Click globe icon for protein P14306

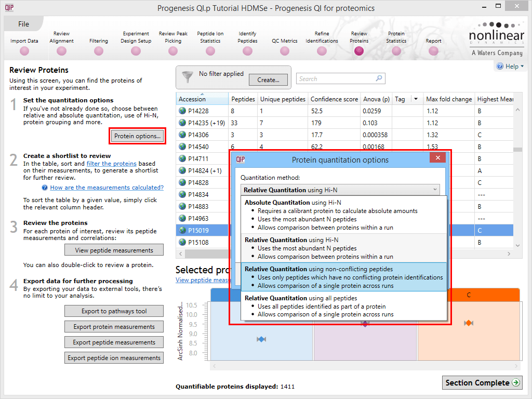pyautogui.click(x=182, y=135)
